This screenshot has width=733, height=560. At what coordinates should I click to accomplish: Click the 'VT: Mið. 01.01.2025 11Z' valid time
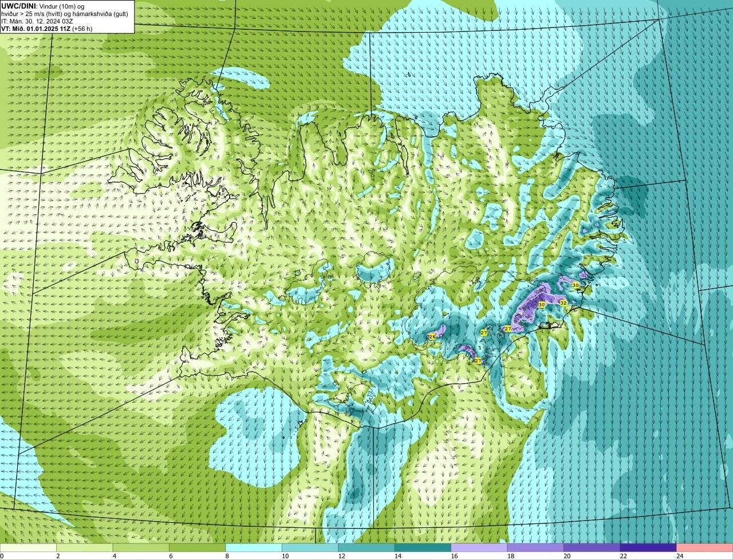(x=36, y=29)
